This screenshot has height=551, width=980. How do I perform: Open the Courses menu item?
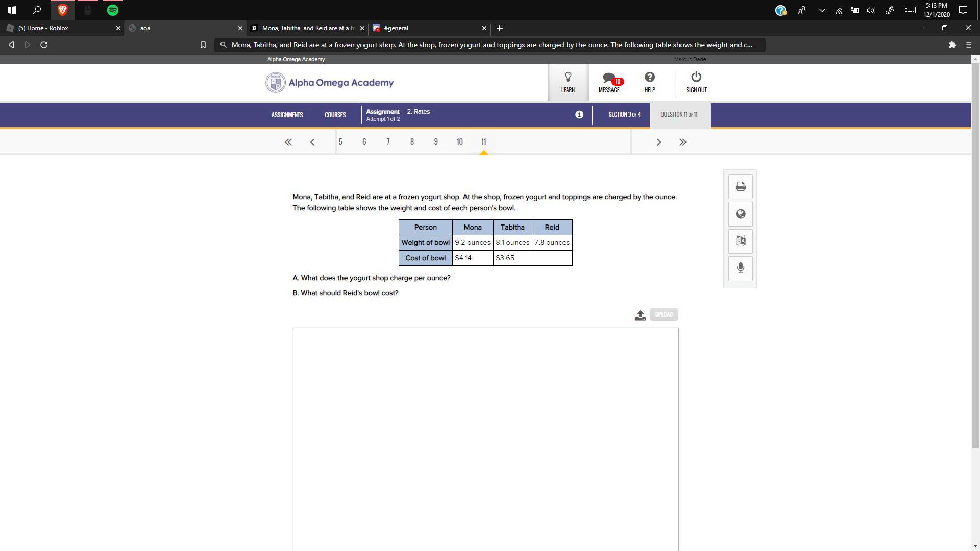pyautogui.click(x=335, y=115)
